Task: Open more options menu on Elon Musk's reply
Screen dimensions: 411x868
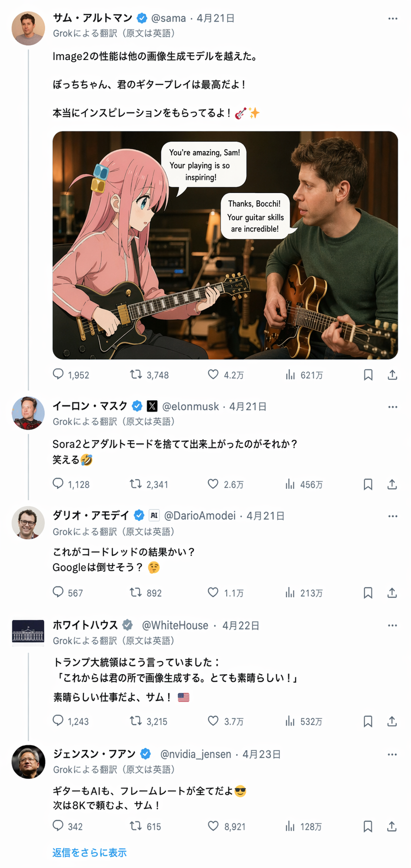Action: pos(392,407)
